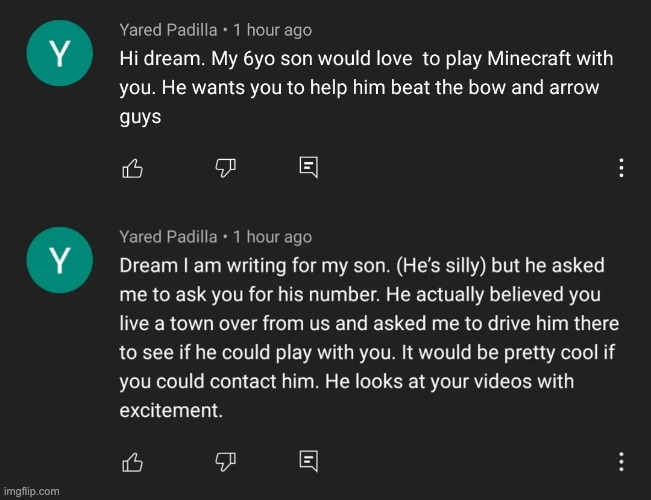The width and height of the screenshot is (651, 500).
Task: Click the imgflip.com watermark
Action: pyautogui.click(x=32, y=491)
